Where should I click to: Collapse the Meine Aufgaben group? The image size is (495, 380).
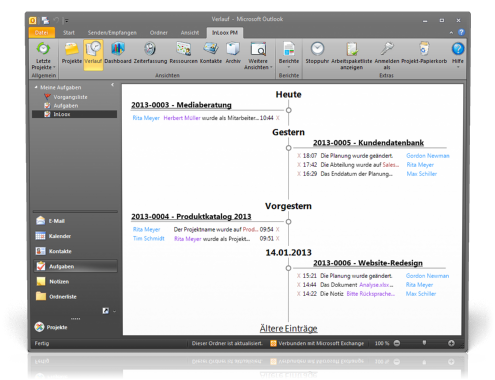click(x=36, y=87)
